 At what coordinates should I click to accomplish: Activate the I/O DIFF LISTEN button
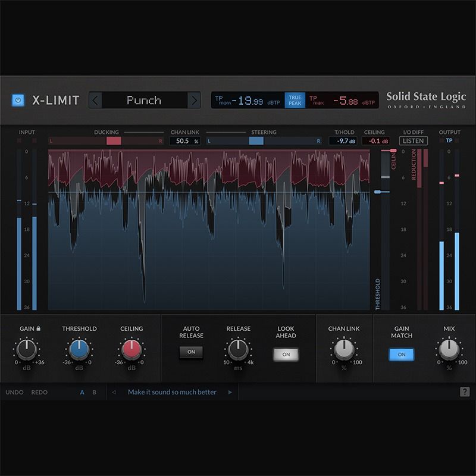tap(412, 141)
